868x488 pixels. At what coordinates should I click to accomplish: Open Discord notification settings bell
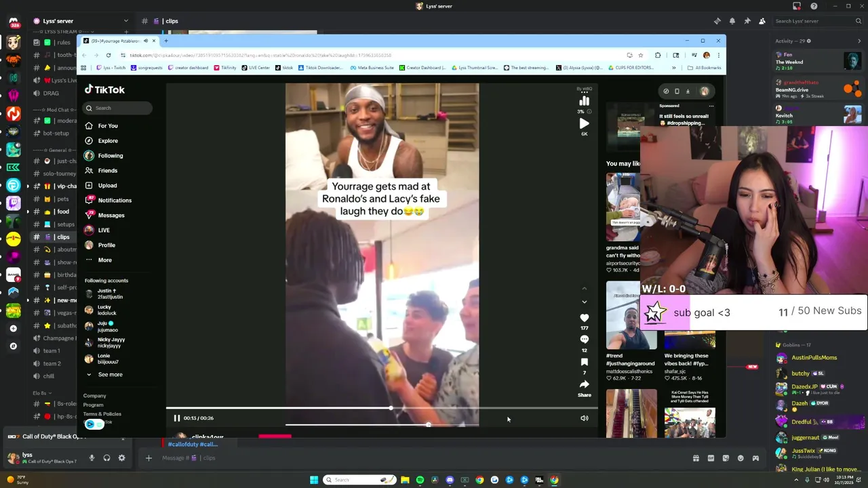tap(732, 21)
